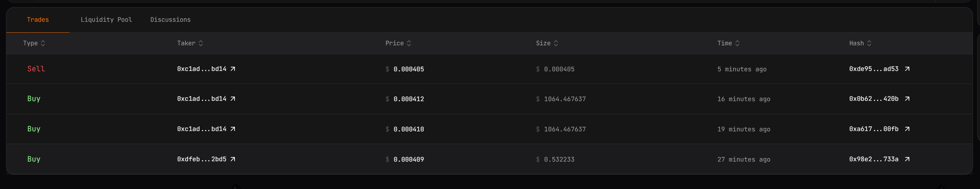Click arrow icon beside taker in Sell row

click(x=233, y=69)
